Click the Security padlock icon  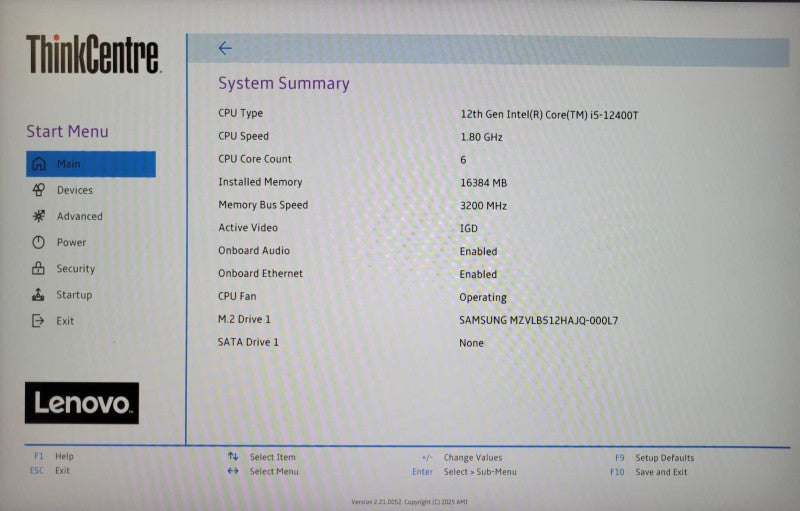pyautogui.click(x=38, y=268)
